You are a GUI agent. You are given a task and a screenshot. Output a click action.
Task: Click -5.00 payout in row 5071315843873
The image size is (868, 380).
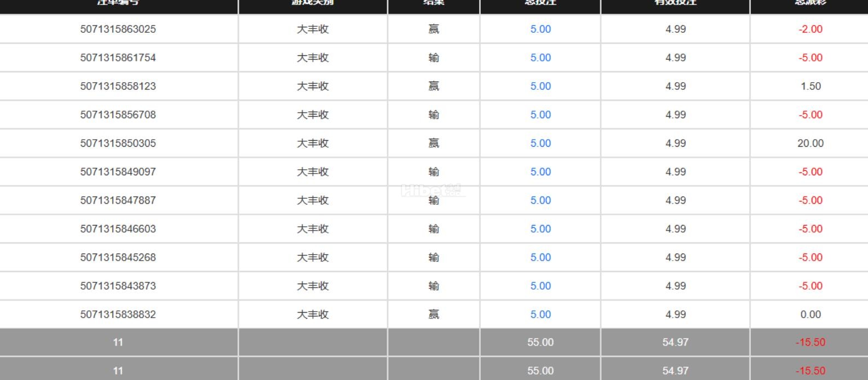point(810,285)
